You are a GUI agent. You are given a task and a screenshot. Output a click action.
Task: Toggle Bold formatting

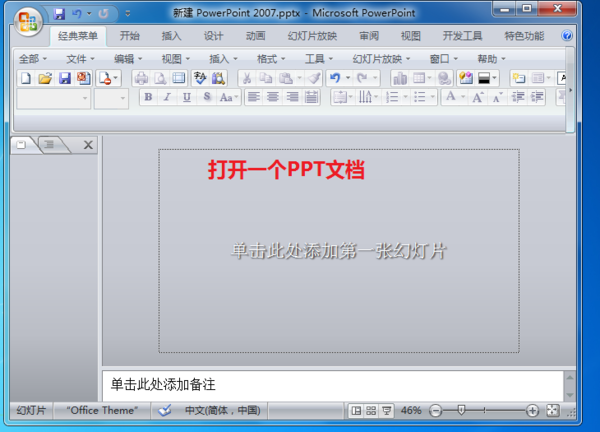point(148,97)
